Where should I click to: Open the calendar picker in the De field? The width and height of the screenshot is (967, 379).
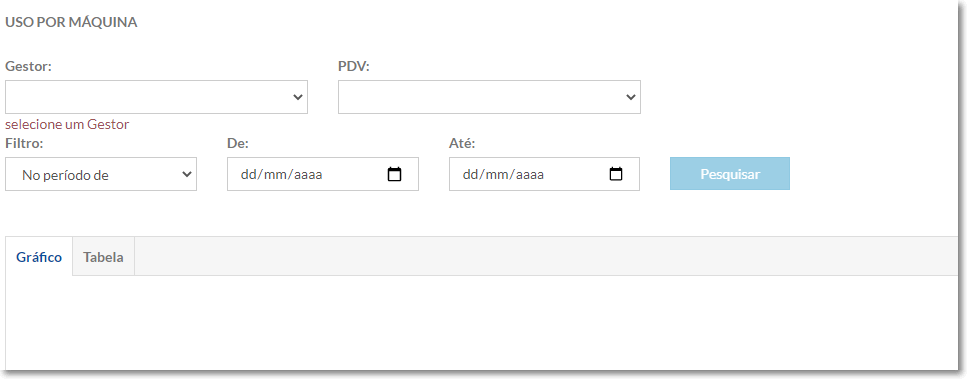394,174
